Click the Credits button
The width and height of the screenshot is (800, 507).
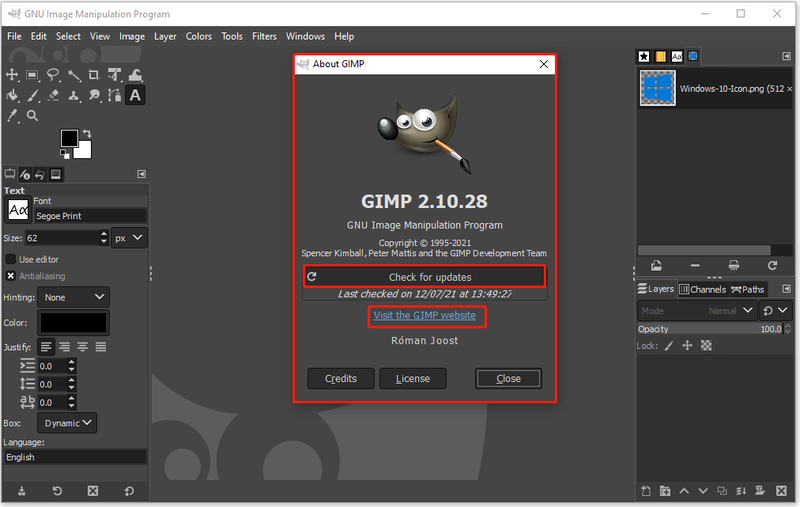tap(341, 378)
